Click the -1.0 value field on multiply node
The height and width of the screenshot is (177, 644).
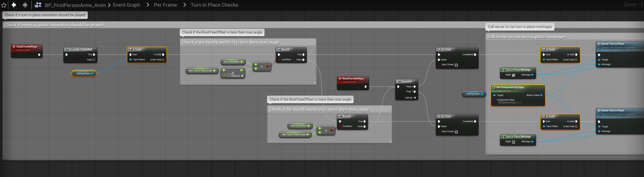tap(230, 75)
